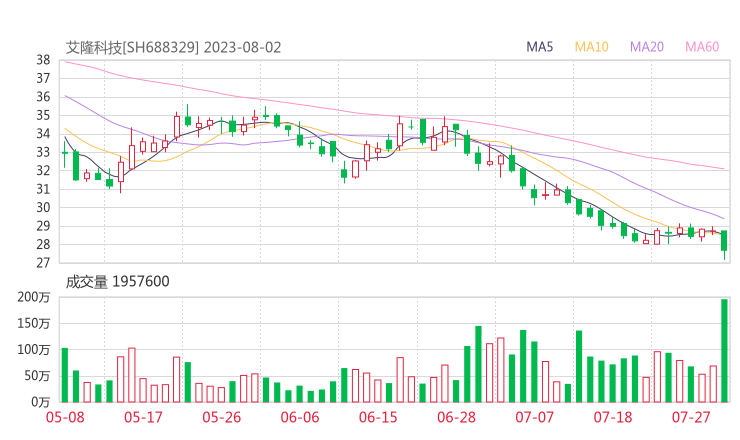
Task: Click the price axis value 35
Action: click(x=43, y=115)
